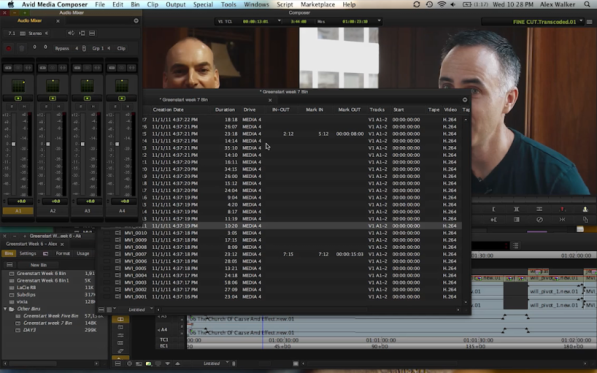Adjust the A1 volume fader

coord(13,144)
